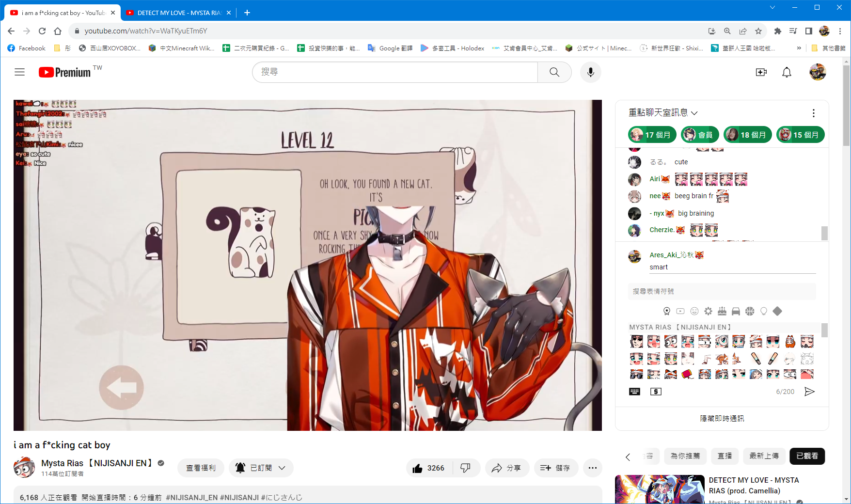Open Chrome extensions puzzle icon

pyautogui.click(x=778, y=31)
